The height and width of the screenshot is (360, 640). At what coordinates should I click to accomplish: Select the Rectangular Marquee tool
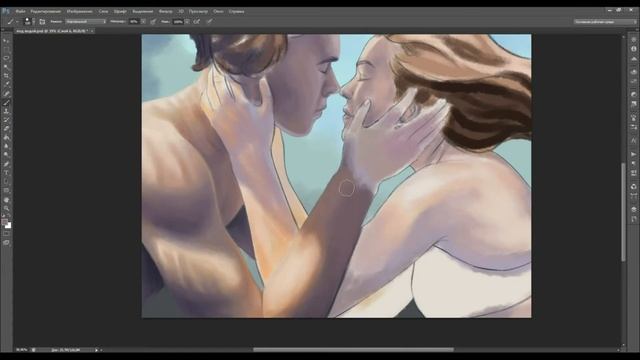coord(6,49)
